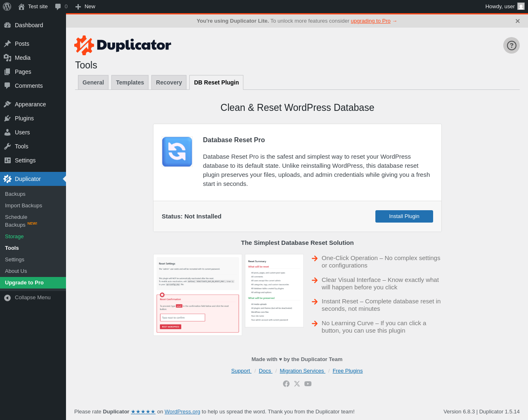
Task: Click the Collapse Menu arrow icon
Action: 7,298
